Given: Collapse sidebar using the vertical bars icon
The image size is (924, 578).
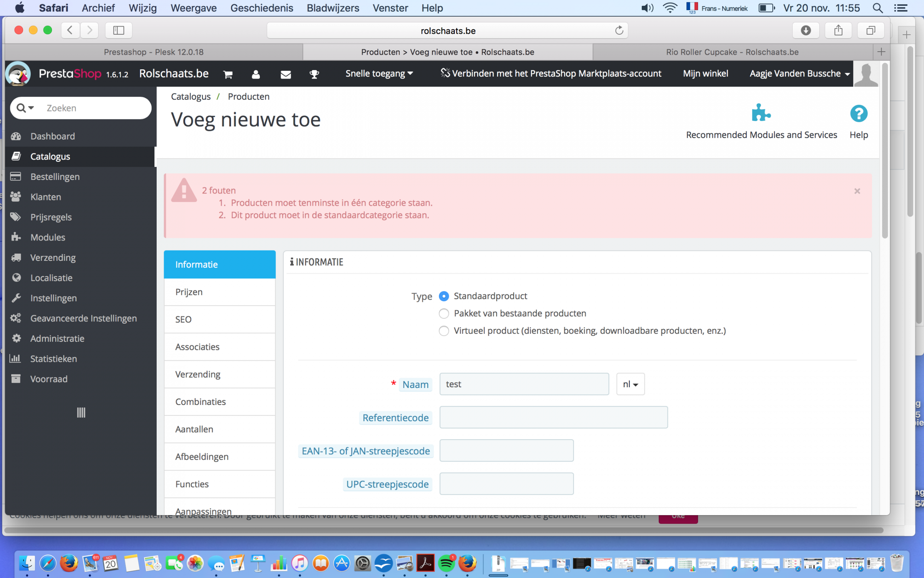Looking at the screenshot, I should (x=81, y=413).
